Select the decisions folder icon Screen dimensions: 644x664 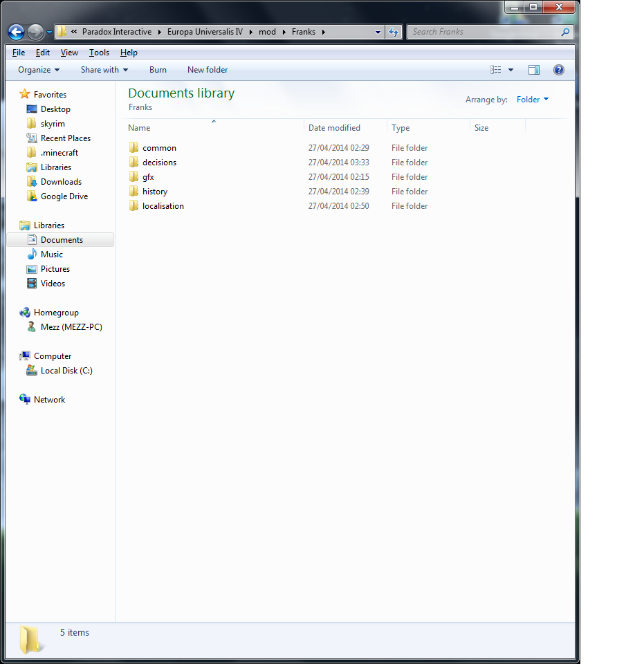click(134, 162)
